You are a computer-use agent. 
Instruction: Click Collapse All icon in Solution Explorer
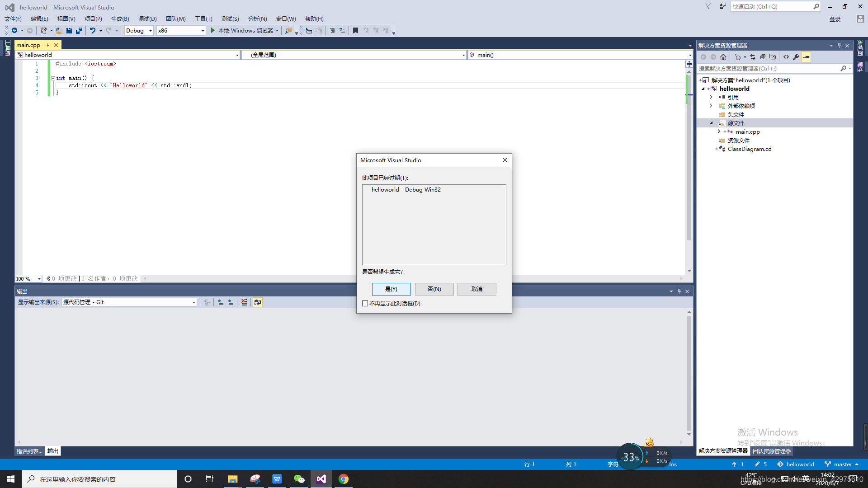coord(763,57)
